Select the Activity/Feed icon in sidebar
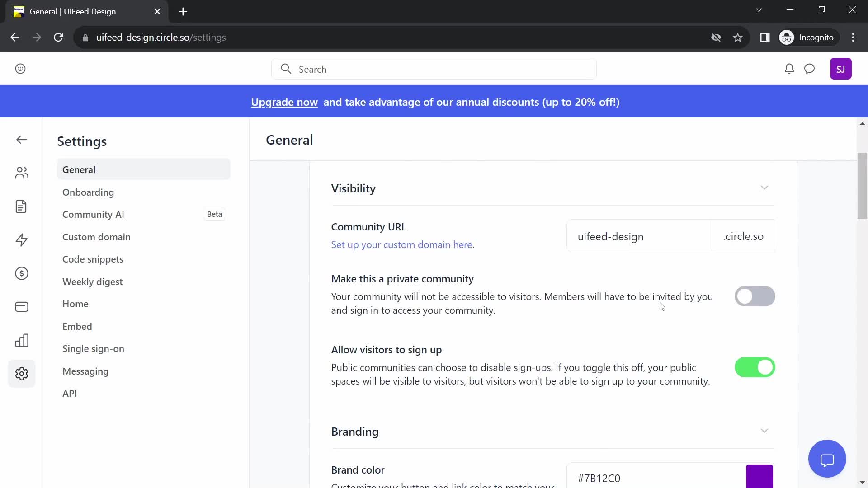 coord(21,240)
